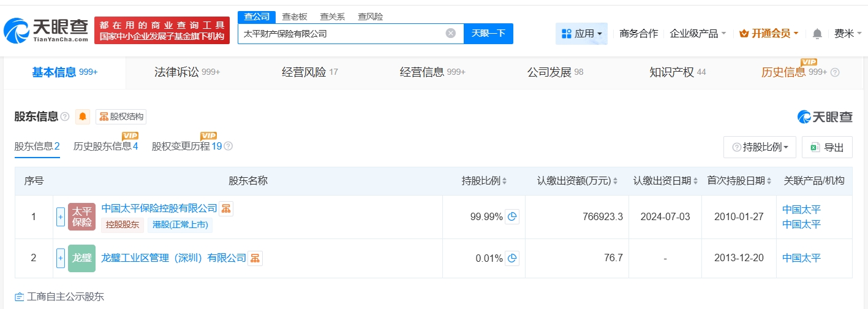Click the notification bell icon in header
The height and width of the screenshot is (309, 868).
click(817, 34)
